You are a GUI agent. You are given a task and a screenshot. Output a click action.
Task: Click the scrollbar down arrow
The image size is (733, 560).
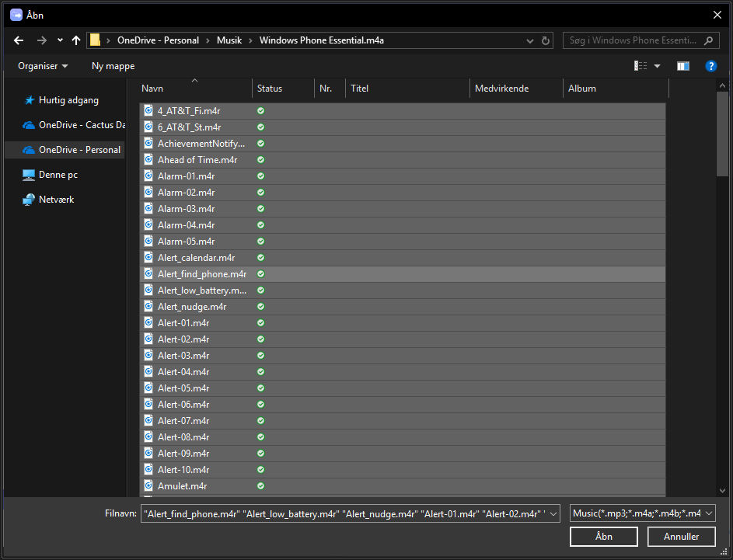coord(722,490)
